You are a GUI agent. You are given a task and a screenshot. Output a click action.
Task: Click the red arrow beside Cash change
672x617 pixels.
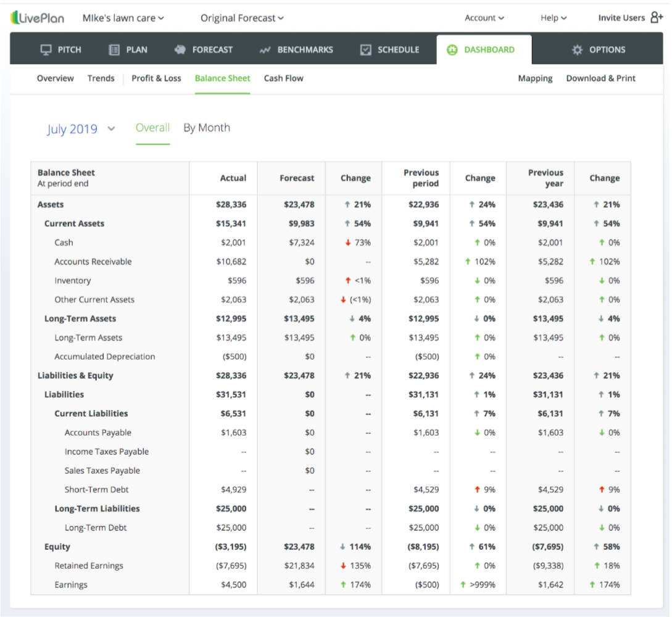347,242
